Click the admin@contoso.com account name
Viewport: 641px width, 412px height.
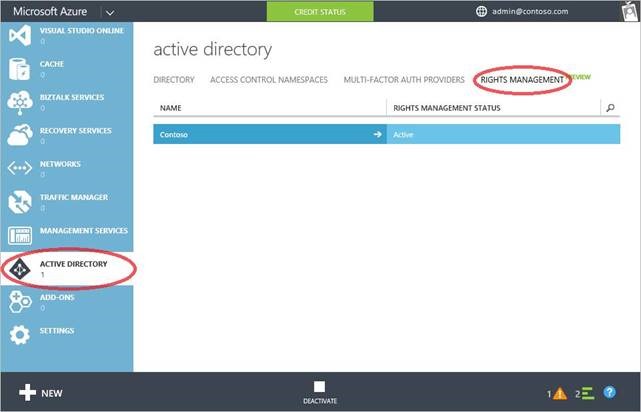[x=530, y=11]
